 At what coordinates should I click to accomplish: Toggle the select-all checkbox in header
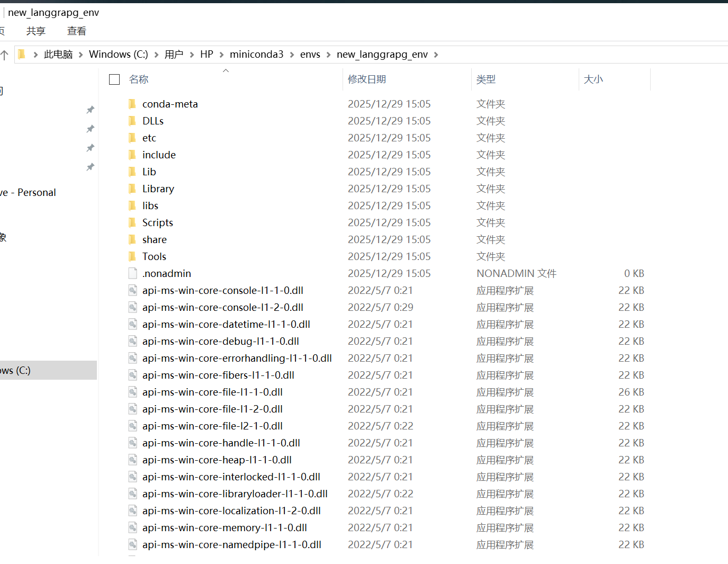click(114, 79)
